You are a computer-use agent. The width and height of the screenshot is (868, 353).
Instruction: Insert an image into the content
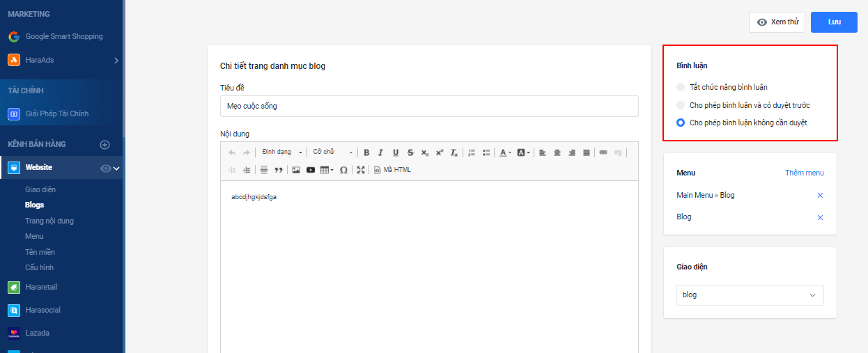pyautogui.click(x=296, y=170)
